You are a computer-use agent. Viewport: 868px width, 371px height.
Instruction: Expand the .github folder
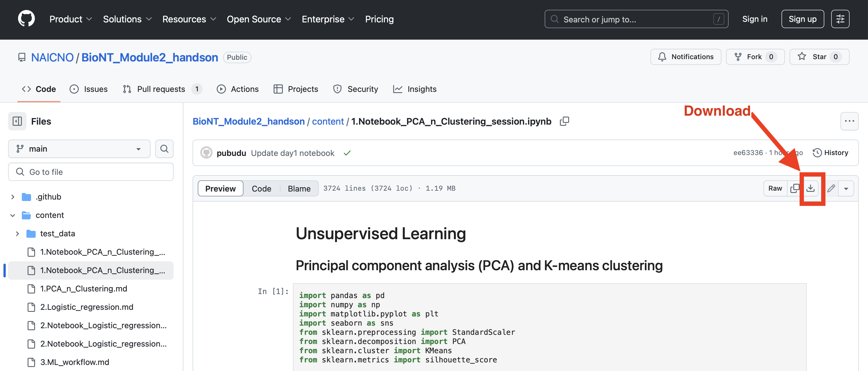[x=12, y=197]
